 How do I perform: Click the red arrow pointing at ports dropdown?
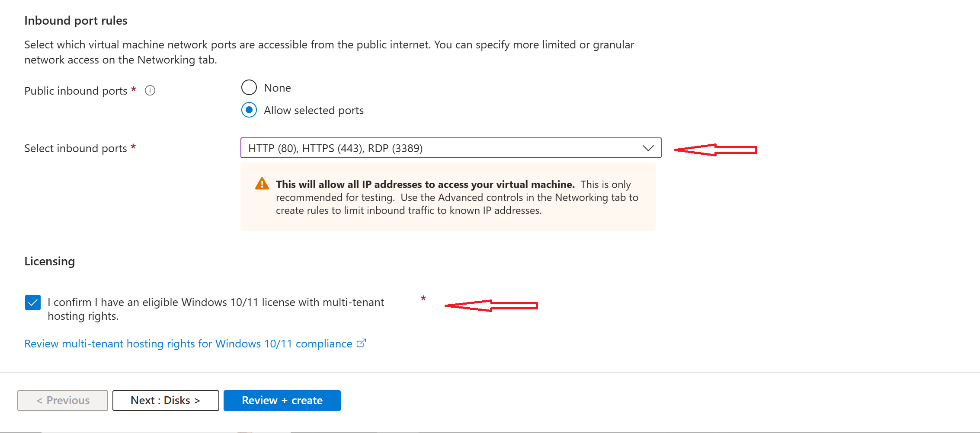point(715,150)
